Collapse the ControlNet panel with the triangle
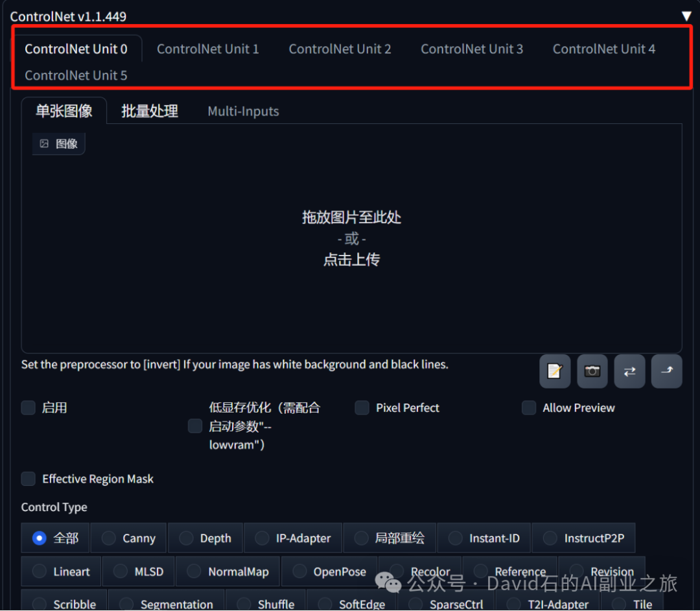 pos(686,16)
